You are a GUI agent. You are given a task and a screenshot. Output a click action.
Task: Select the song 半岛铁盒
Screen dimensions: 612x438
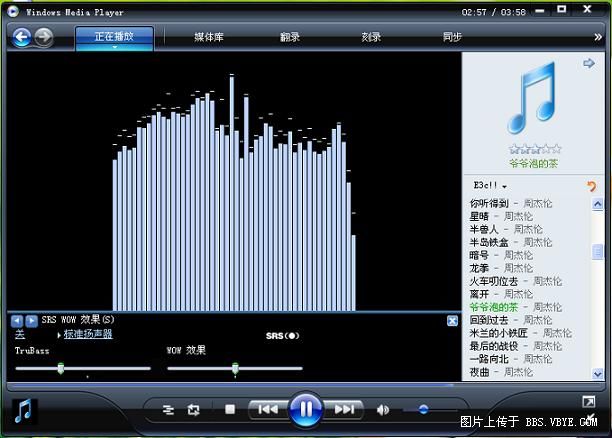point(511,242)
